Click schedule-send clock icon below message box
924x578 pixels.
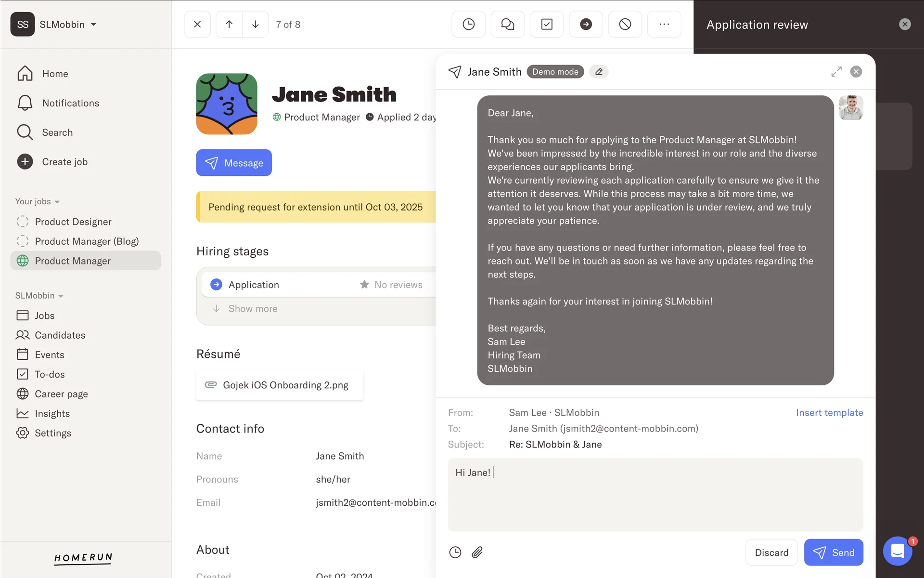455,552
